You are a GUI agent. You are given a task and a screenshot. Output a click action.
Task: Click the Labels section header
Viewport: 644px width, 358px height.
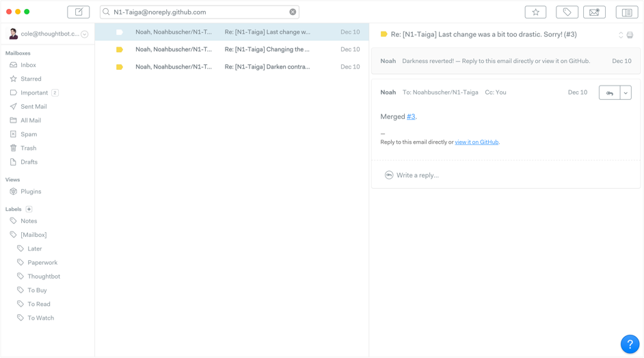pos(13,209)
